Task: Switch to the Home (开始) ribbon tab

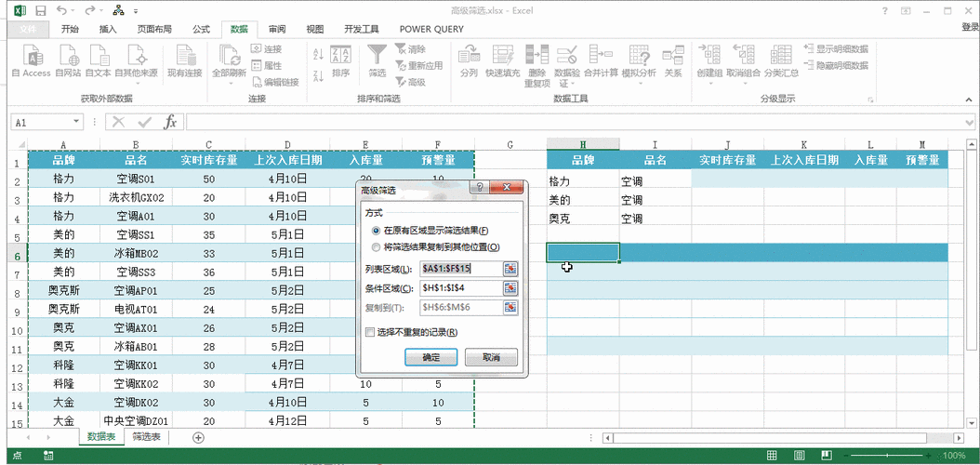Action: [x=70, y=29]
